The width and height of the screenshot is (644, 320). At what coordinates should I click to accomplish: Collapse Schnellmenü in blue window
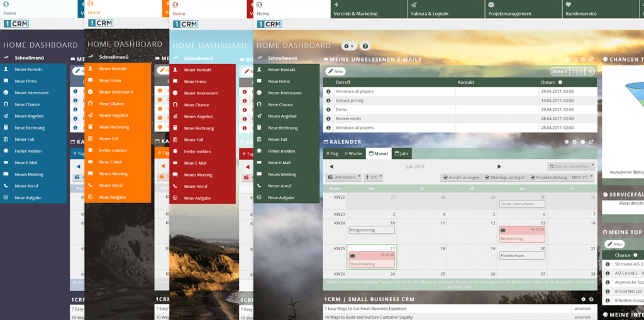[23, 58]
